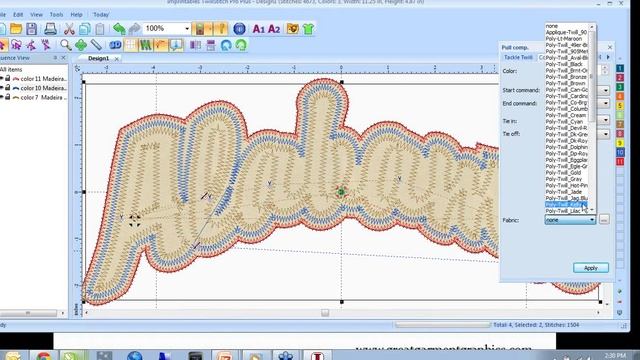Open the Help menu

coord(76,14)
